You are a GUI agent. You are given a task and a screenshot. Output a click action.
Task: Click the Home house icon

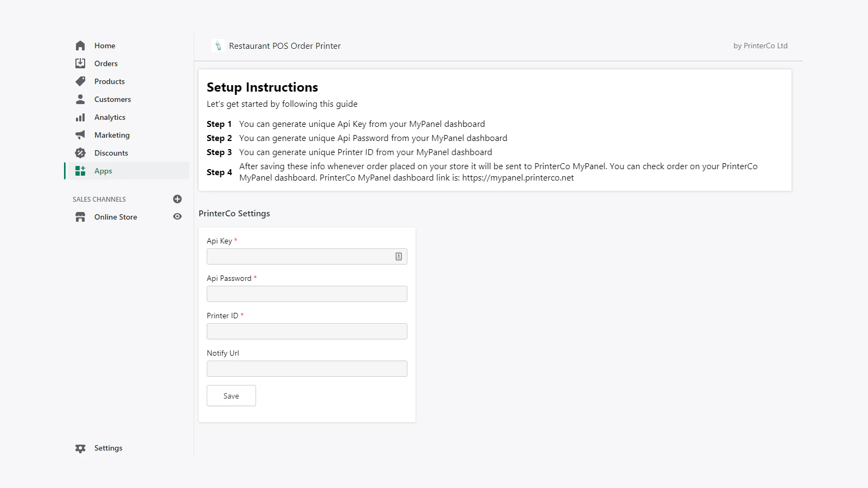coord(80,46)
